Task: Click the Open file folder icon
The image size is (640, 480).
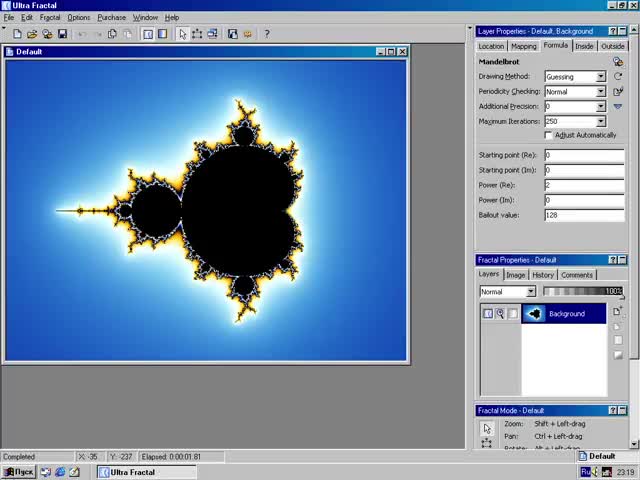Action: (32, 34)
